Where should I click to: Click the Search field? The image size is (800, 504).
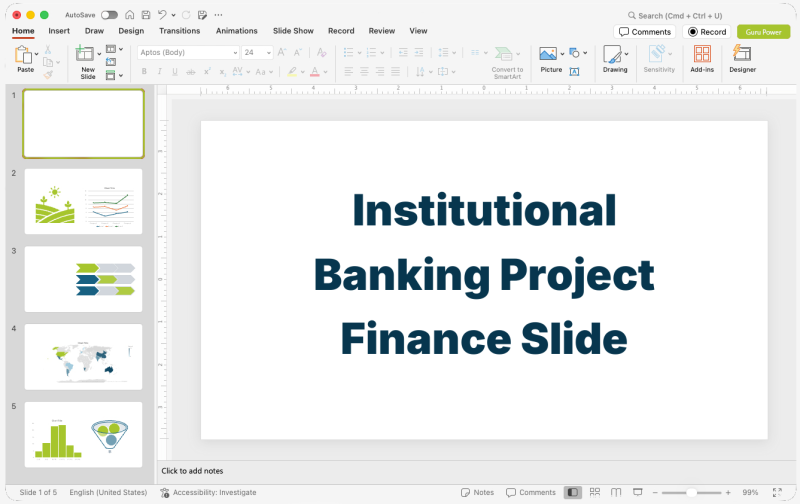(x=675, y=15)
